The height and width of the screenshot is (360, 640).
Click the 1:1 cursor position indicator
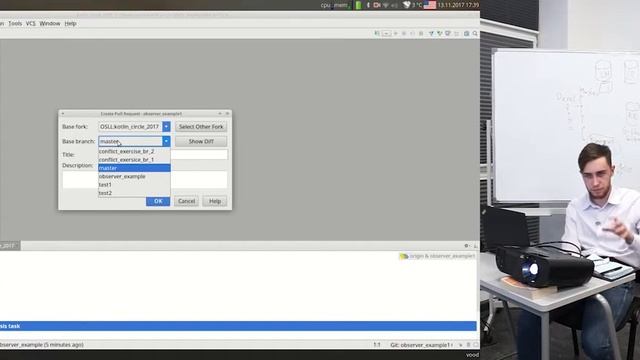(377, 345)
